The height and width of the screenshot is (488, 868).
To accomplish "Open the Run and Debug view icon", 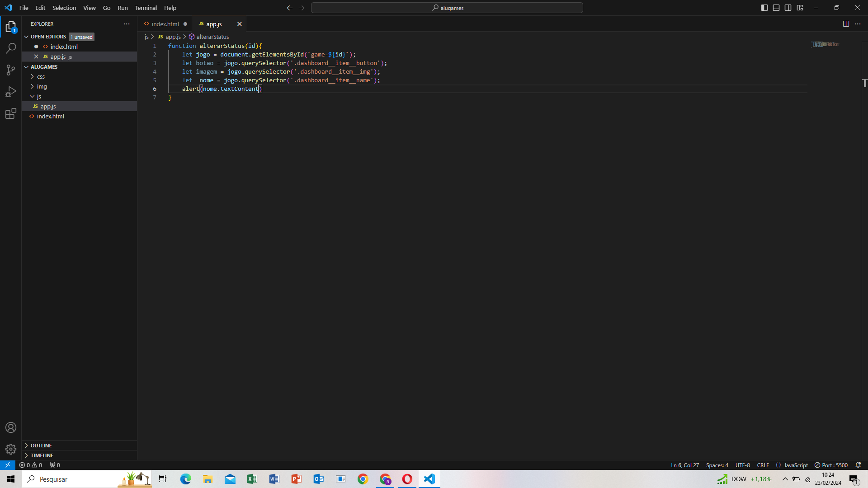I will [11, 92].
